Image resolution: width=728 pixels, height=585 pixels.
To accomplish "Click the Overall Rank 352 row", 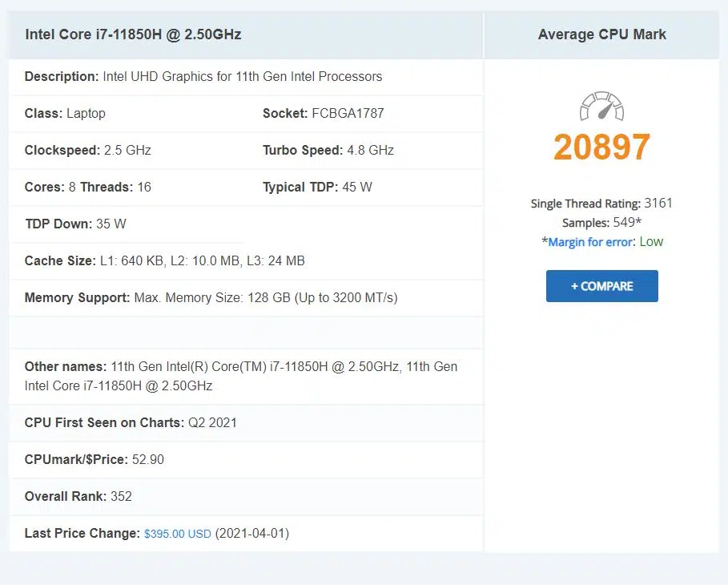I will [78, 497].
